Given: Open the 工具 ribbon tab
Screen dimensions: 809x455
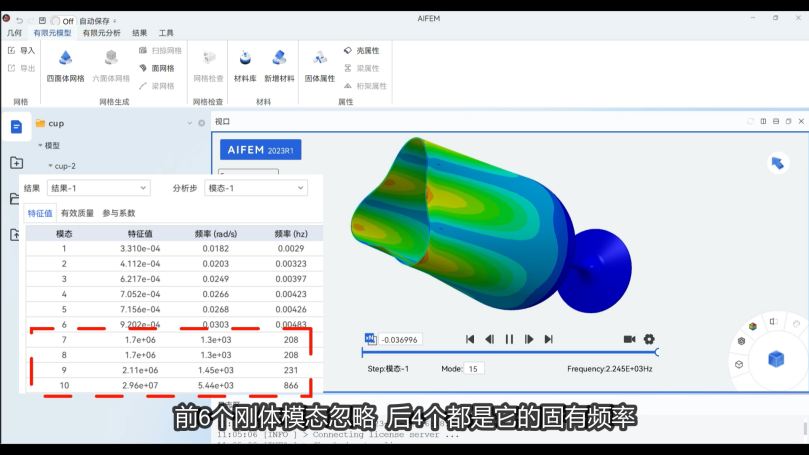Looking at the screenshot, I should [166, 33].
